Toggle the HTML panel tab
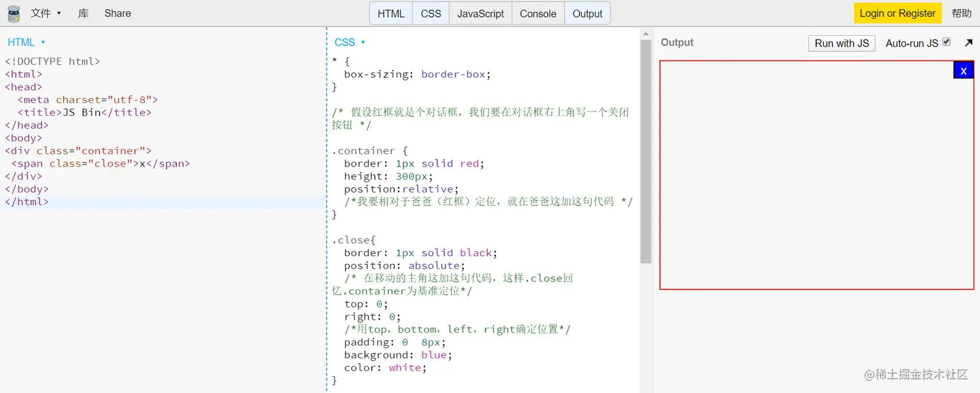The width and height of the screenshot is (980, 393). click(x=391, y=14)
